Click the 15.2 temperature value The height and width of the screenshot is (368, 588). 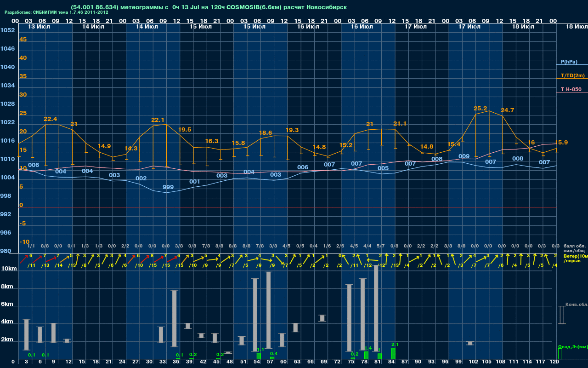[346, 145]
